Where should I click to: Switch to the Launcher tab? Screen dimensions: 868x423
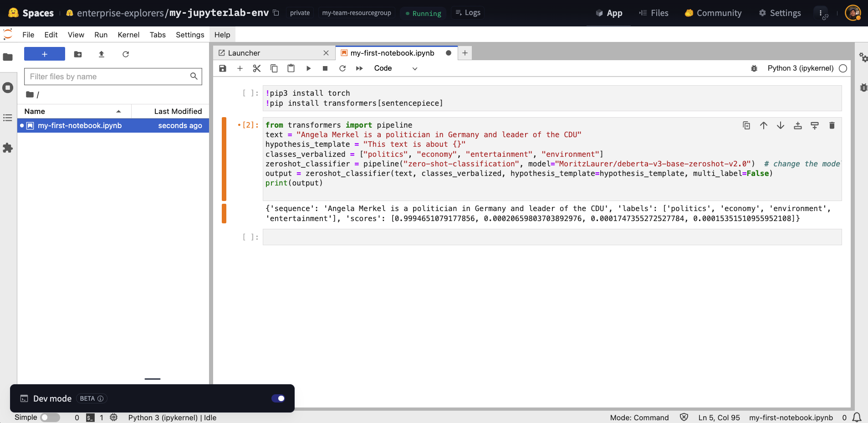tap(244, 53)
